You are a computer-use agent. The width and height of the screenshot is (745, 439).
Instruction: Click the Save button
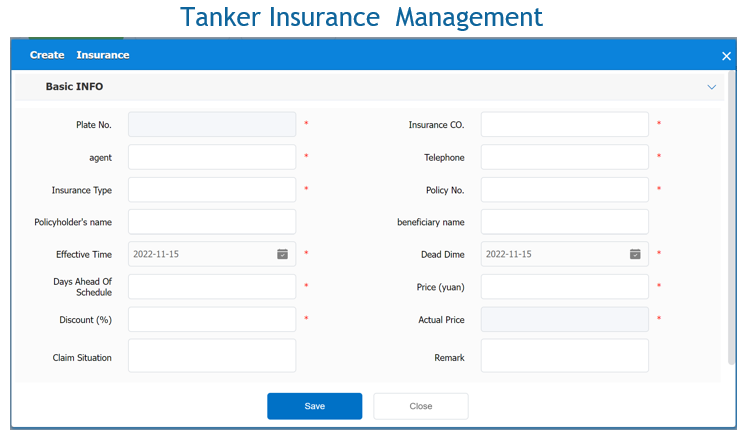pos(314,406)
